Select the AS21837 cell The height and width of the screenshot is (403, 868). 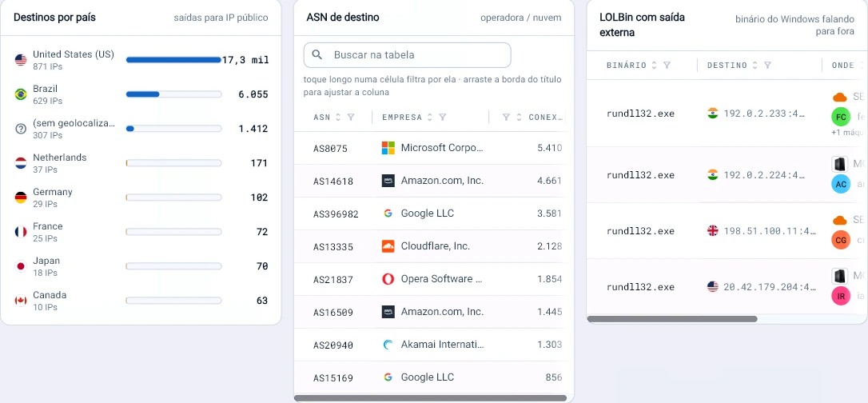pyautogui.click(x=333, y=280)
